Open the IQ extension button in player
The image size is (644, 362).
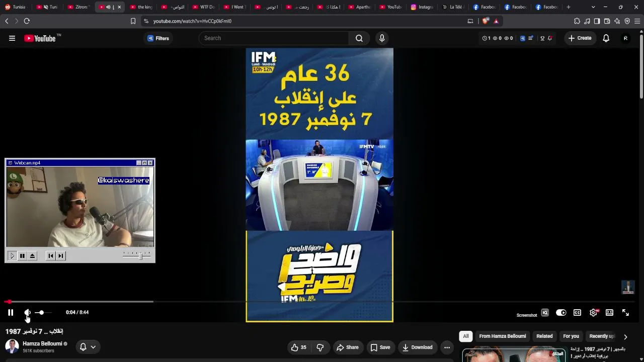[x=545, y=313]
